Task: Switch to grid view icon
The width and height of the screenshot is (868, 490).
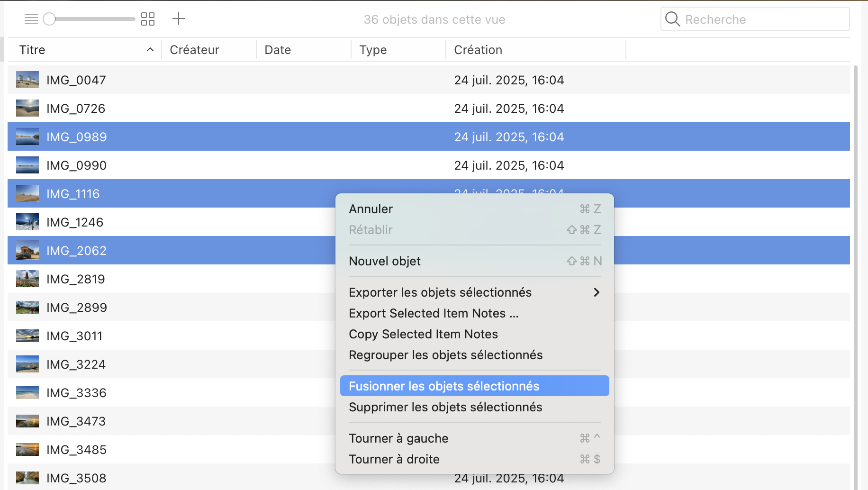Action: [x=148, y=19]
